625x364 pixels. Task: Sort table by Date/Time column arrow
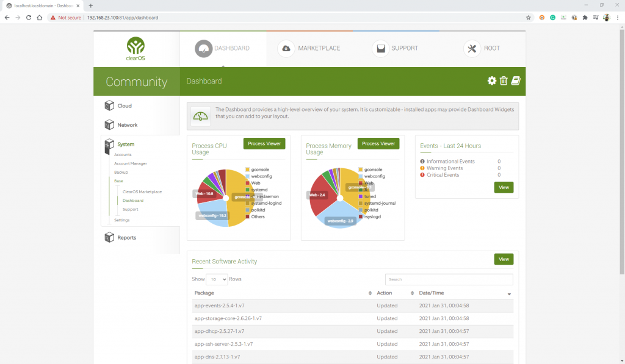(x=509, y=294)
